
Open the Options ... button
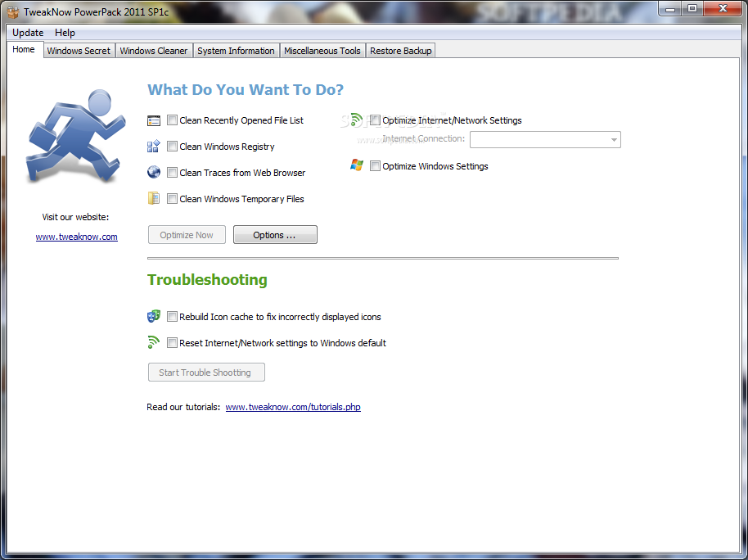coord(275,235)
